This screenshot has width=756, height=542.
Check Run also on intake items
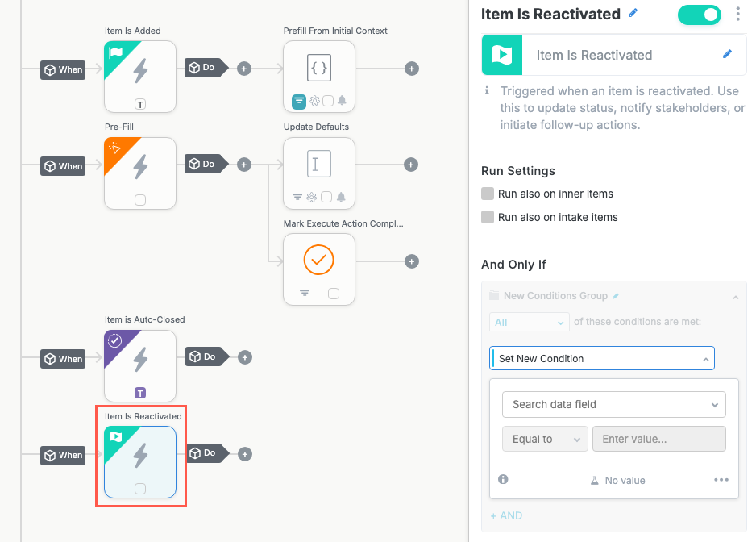click(x=488, y=217)
